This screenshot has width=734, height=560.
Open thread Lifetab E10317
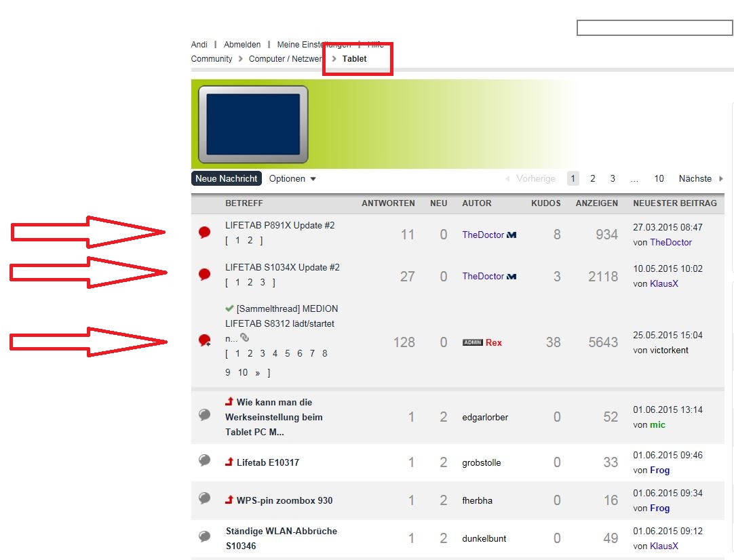pos(267,463)
